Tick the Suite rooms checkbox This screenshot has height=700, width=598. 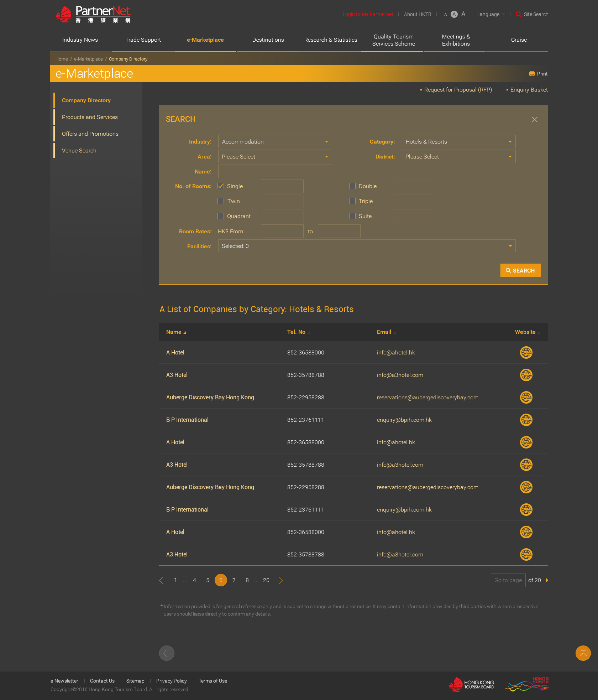(352, 216)
